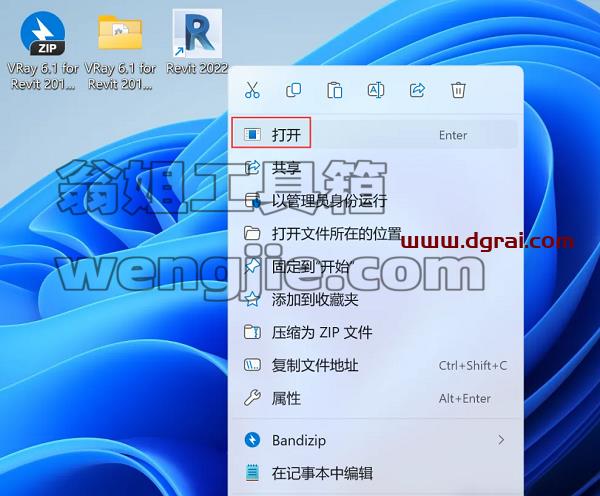Screen dimensions: 600x496
Task: Click the Delete trash can icon
Action: pyautogui.click(x=458, y=90)
